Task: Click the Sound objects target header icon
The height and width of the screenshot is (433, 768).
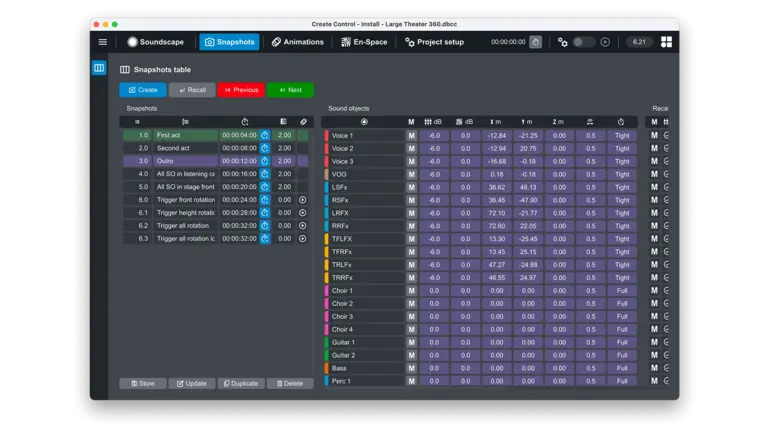Action: point(364,122)
